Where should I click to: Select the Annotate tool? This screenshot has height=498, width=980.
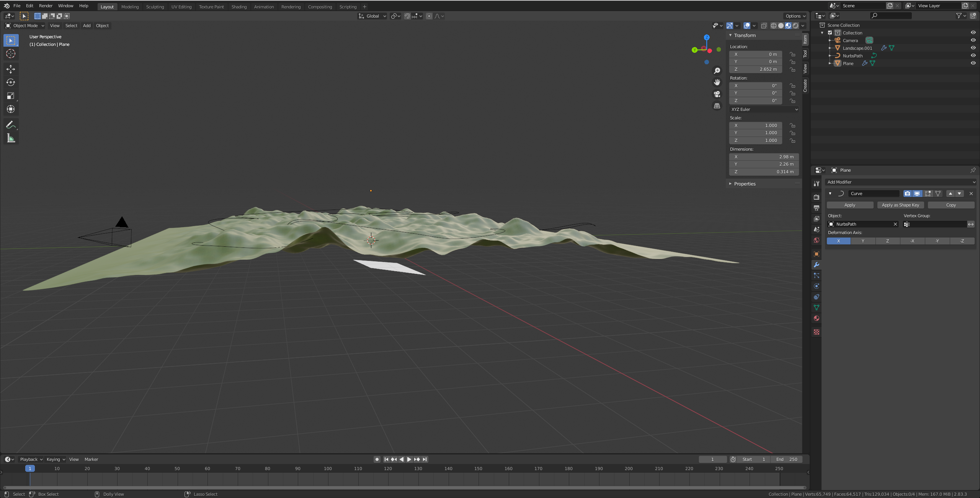(11, 125)
